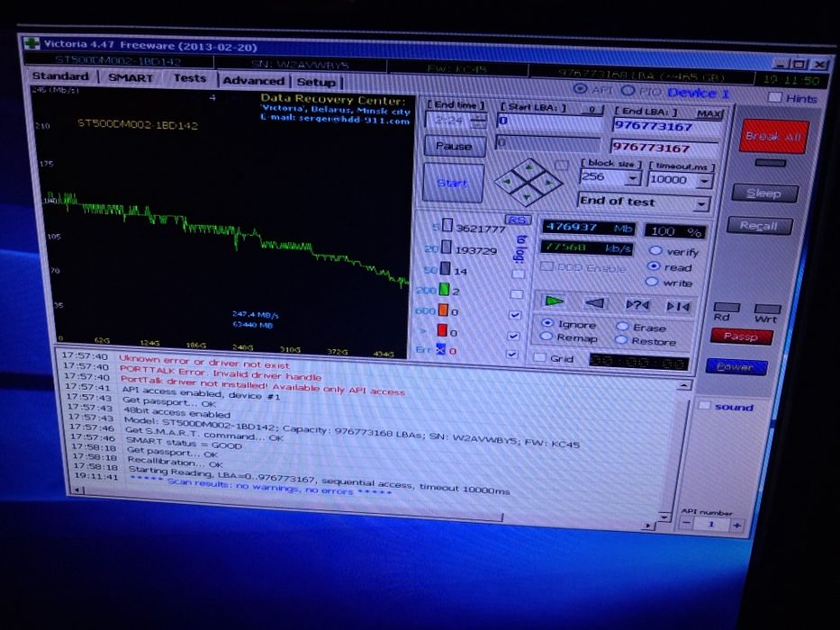This screenshot has height=630, width=840.
Task: Click the Rd indicator box
Action: 727,307
